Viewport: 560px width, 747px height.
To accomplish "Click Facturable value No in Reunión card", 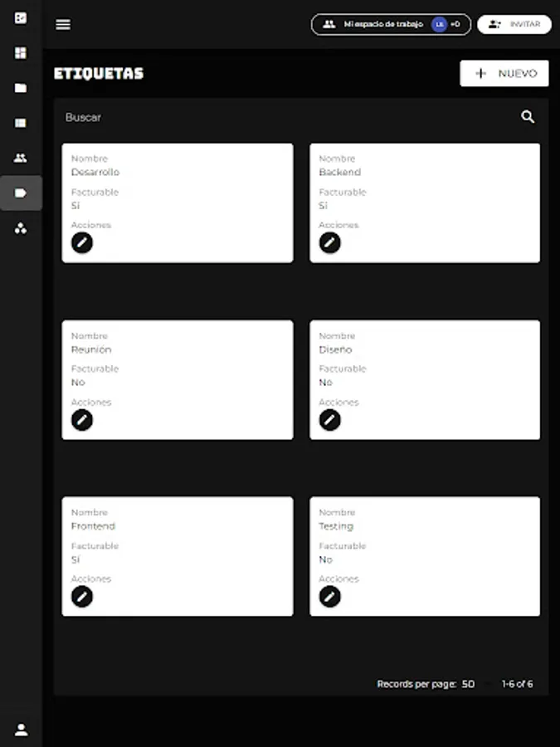I will 78,382.
